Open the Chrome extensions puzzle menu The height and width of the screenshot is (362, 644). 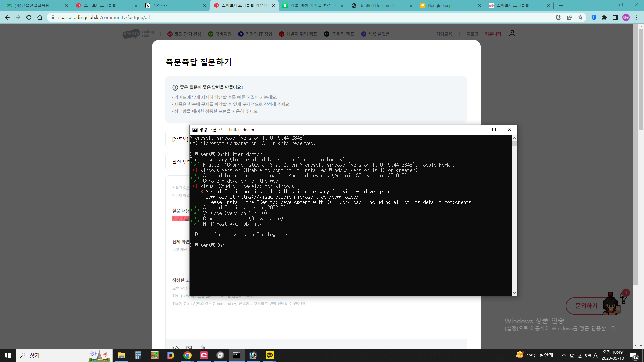[604, 17]
